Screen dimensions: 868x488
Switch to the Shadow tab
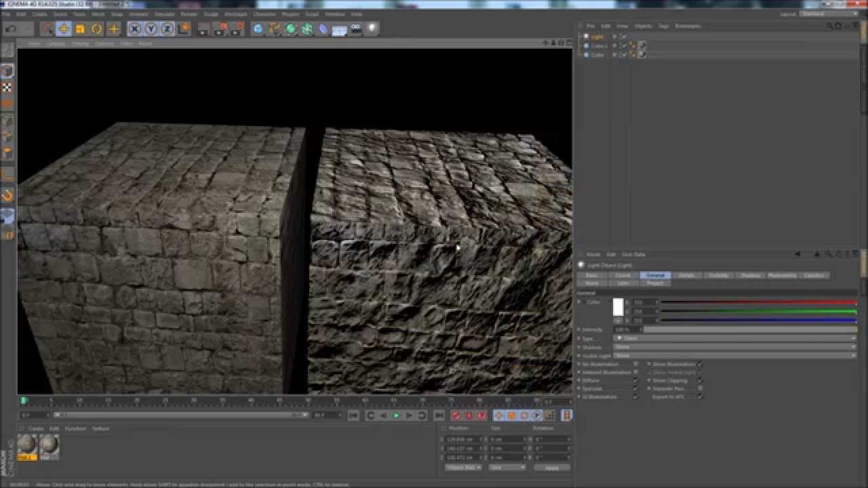tap(751, 275)
